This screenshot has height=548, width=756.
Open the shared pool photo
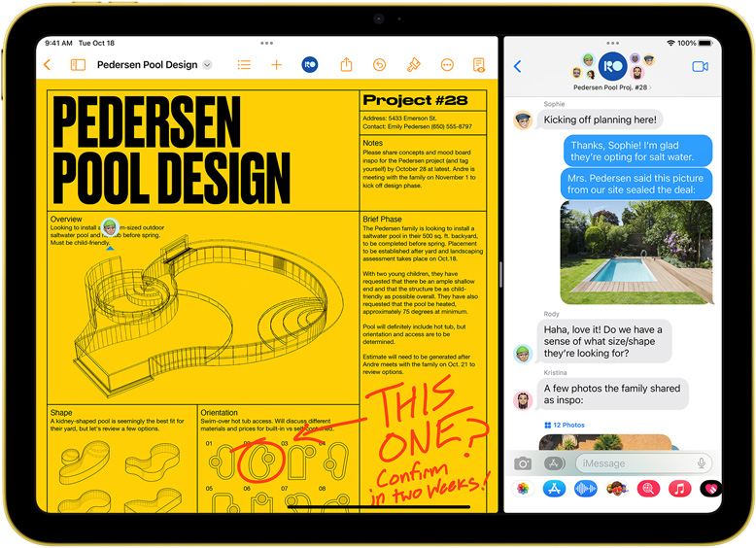(x=636, y=253)
